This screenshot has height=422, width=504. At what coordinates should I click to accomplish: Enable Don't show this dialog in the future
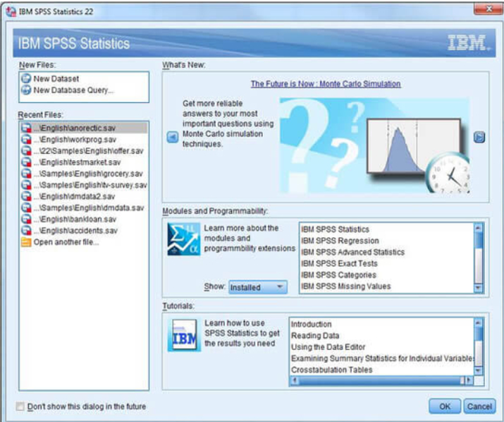click(20, 406)
